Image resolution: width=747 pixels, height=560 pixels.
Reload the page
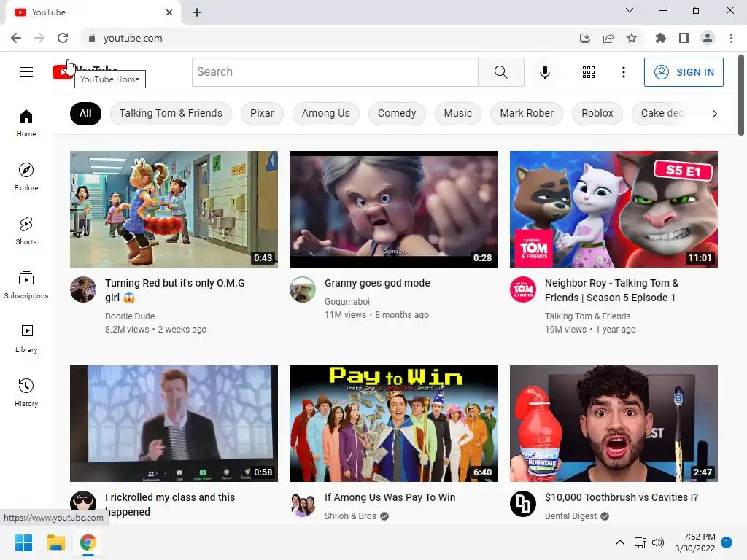63,38
